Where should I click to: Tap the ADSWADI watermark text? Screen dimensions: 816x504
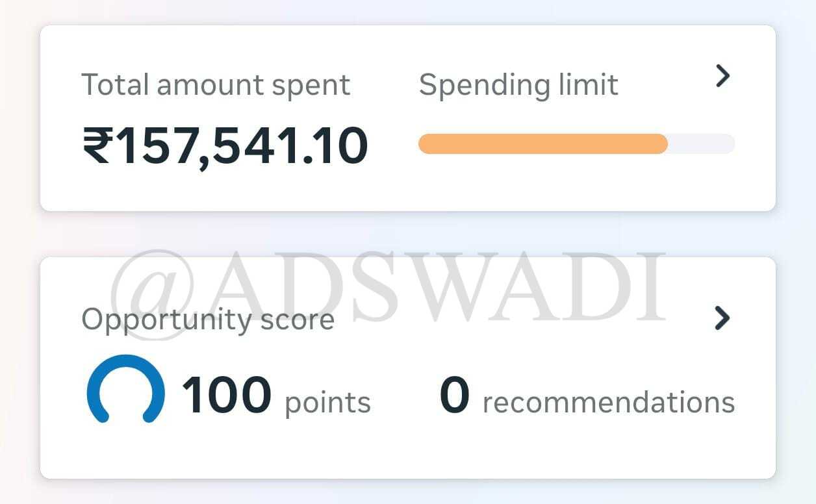tap(390, 278)
